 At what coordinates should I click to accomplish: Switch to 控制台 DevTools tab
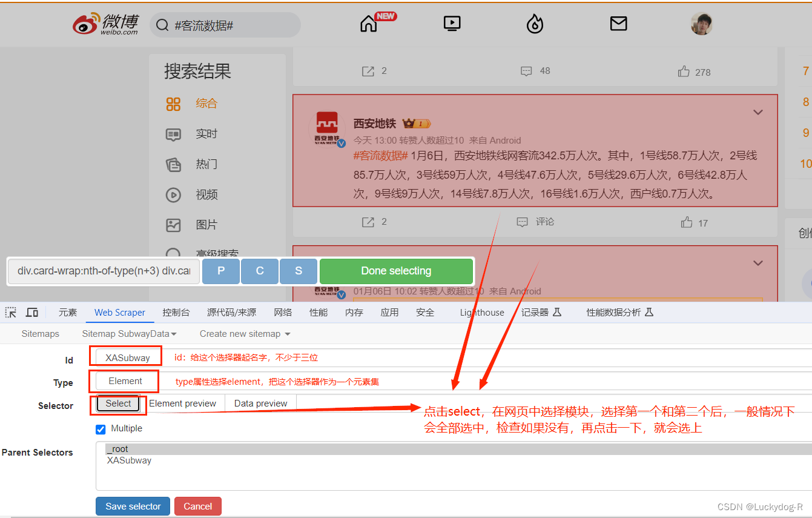tap(176, 313)
